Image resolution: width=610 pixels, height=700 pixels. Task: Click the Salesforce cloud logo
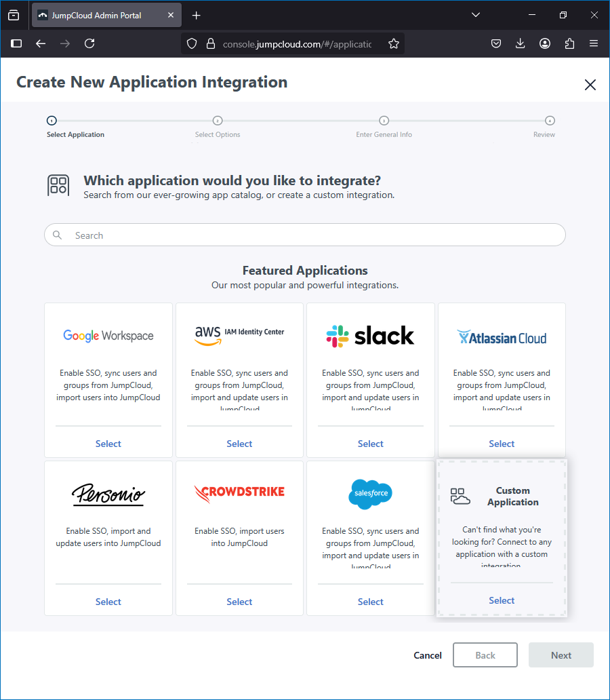(x=370, y=493)
